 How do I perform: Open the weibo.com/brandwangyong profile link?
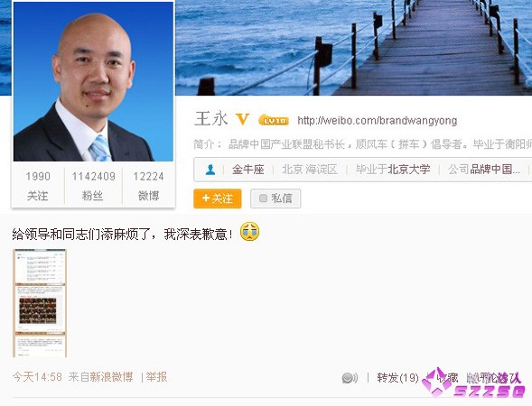378,121
